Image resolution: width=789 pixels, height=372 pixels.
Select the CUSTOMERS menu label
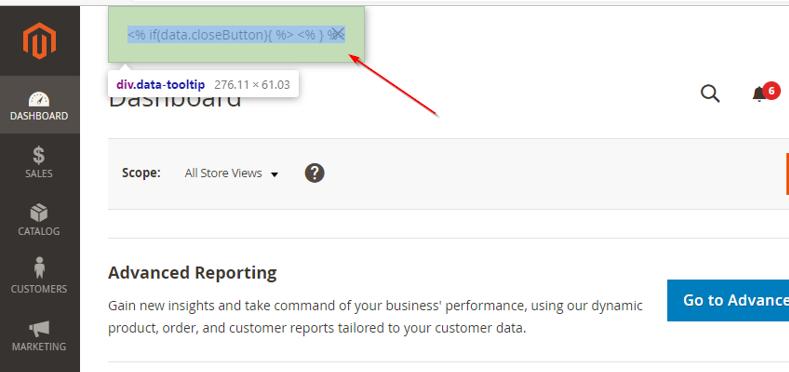pos(39,289)
